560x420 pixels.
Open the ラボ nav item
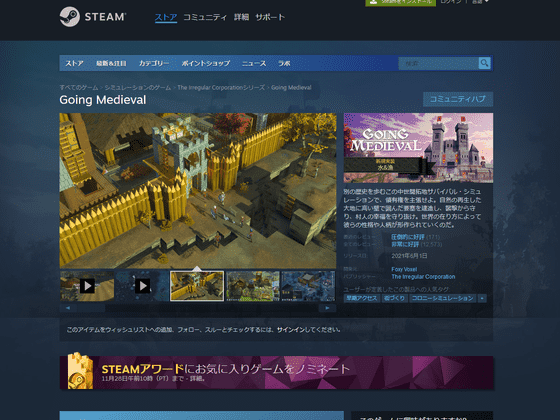click(x=284, y=63)
